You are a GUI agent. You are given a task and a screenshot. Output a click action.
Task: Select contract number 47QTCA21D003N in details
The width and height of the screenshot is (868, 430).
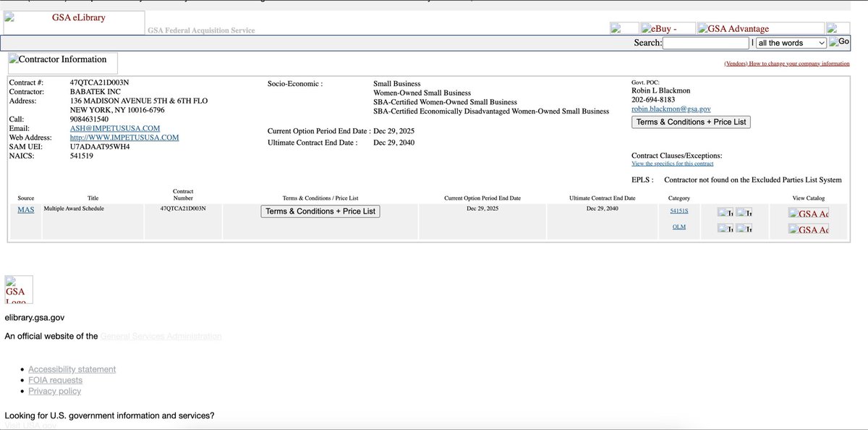click(100, 83)
